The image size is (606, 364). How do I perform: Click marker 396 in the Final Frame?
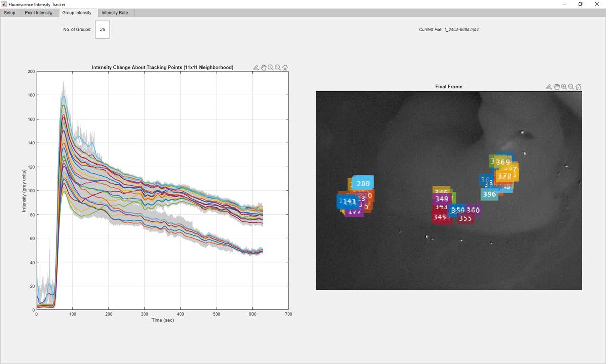click(489, 194)
